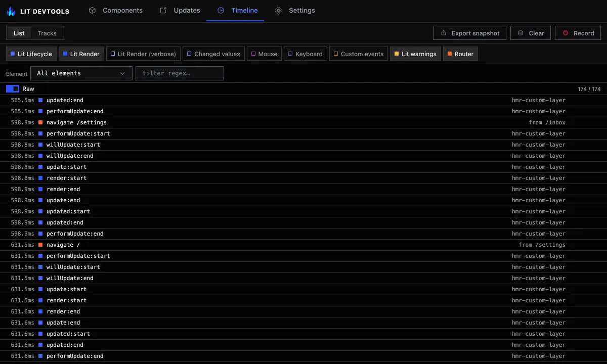This screenshot has width=607, height=364.
Task: Select update:end row at 631.6ms
Action: 303,323
